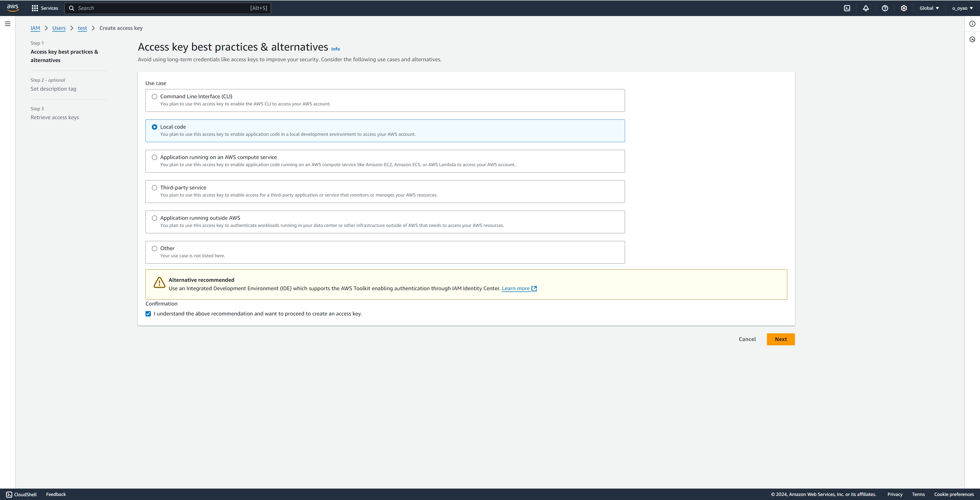The width and height of the screenshot is (980, 500).
Task: Select the Third-party service use case
Action: tap(154, 188)
